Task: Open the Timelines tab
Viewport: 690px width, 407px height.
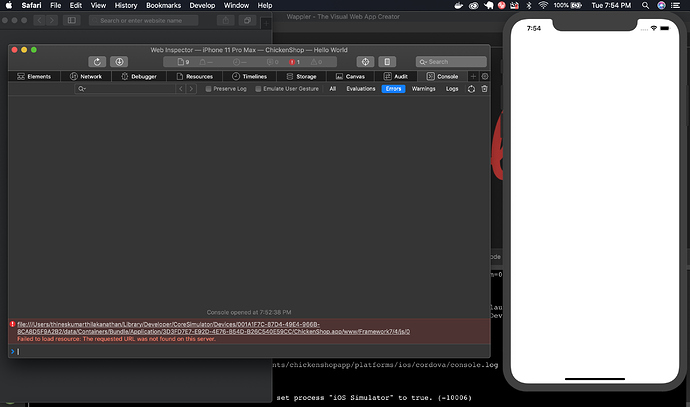Action: pos(250,77)
